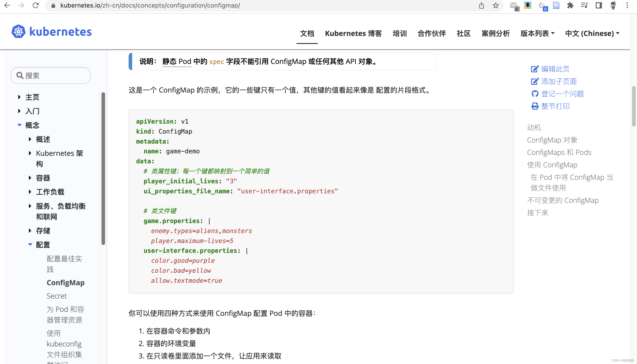The height and width of the screenshot is (364, 637).
Task: Jump to 动机 section in contents
Action: pyautogui.click(x=534, y=127)
